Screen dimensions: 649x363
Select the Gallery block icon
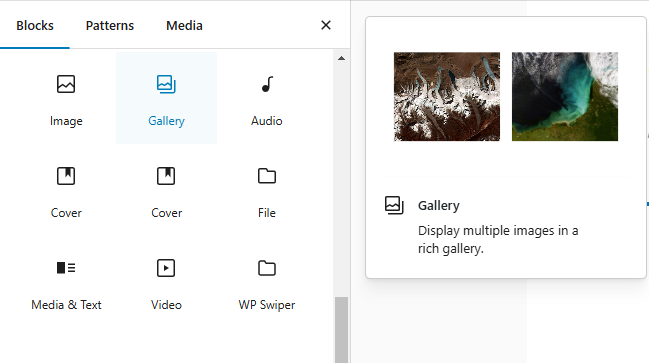(166, 84)
